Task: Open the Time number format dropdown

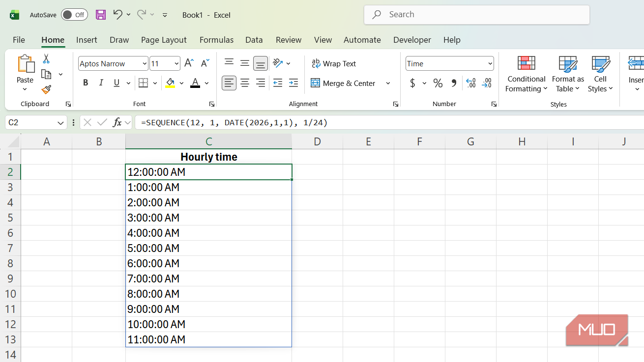Action: coord(490,63)
